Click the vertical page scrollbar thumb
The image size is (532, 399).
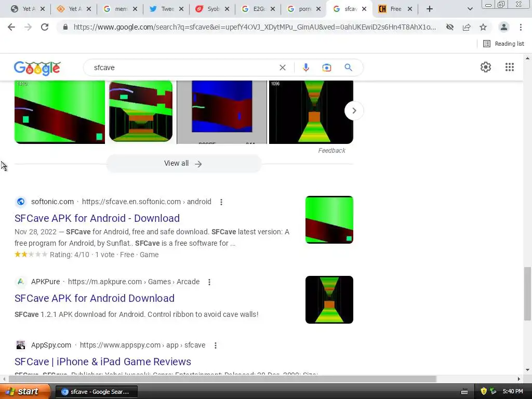coord(527,294)
